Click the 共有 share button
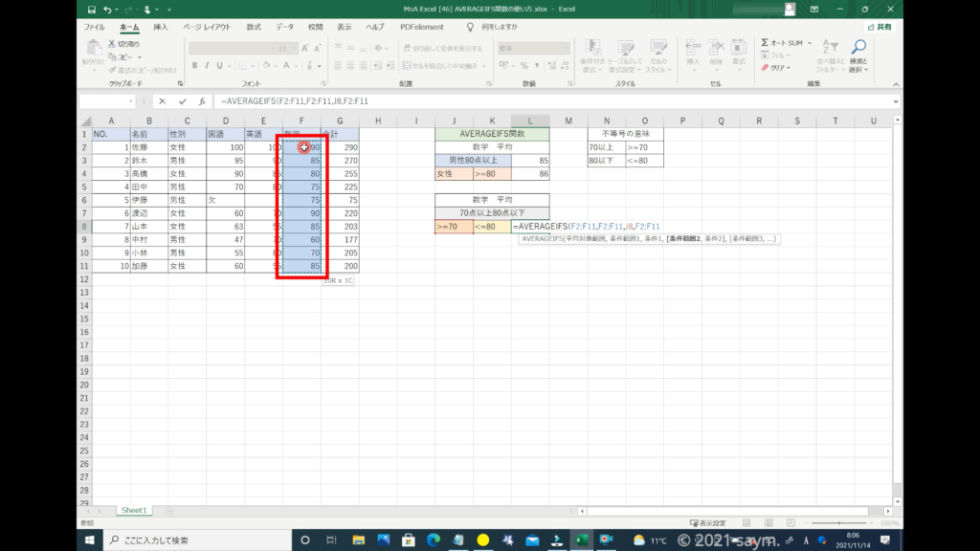The width and height of the screenshot is (980, 551). [878, 27]
